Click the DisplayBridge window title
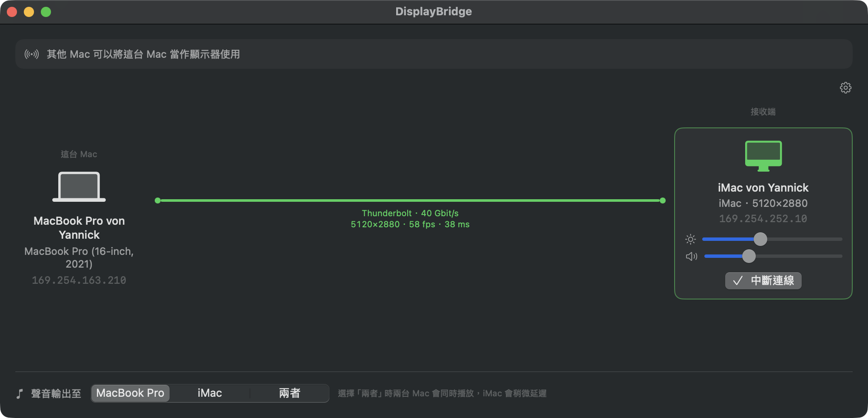This screenshot has height=418, width=868. click(434, 11)
